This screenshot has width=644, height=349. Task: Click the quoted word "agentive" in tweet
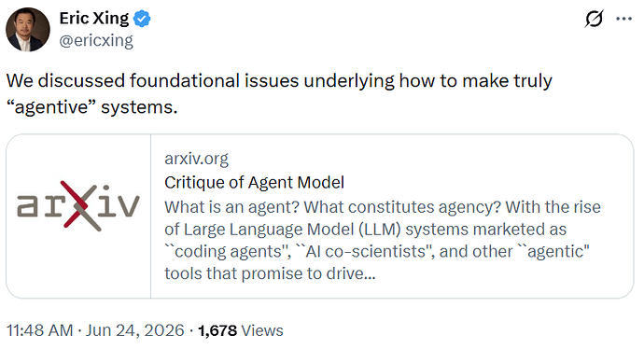pos(51,107)
